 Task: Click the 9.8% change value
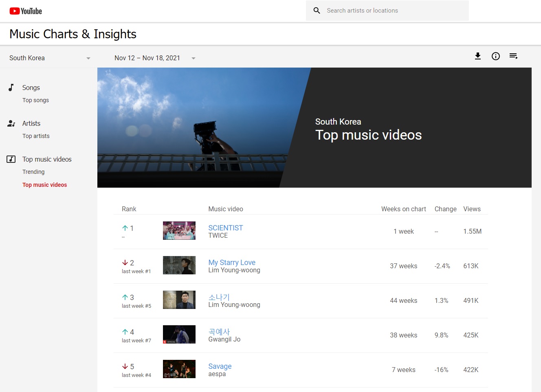pos(442,335)
